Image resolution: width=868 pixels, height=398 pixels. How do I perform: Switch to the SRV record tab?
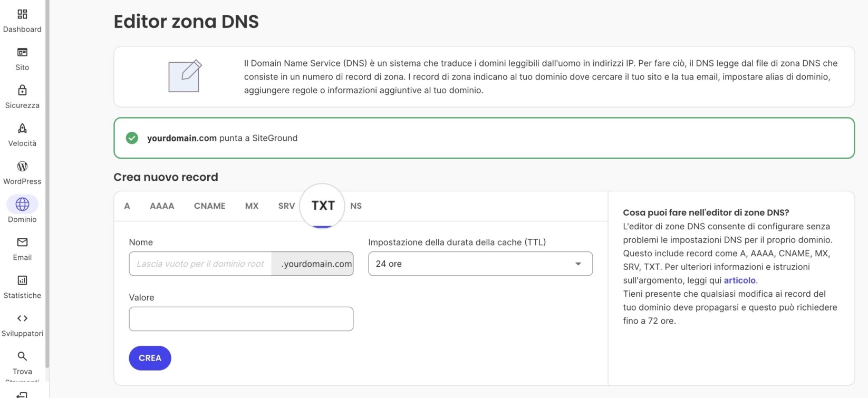point(286,206)
